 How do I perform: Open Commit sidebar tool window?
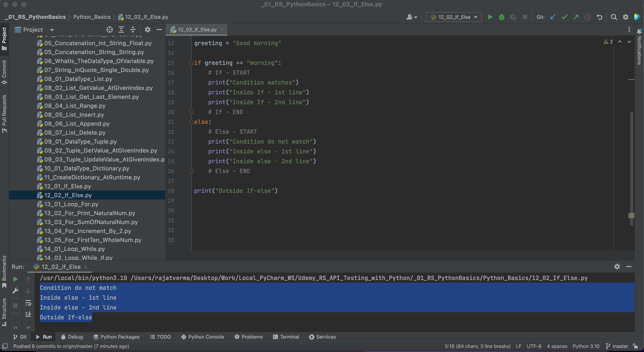[x=4, y=72]
